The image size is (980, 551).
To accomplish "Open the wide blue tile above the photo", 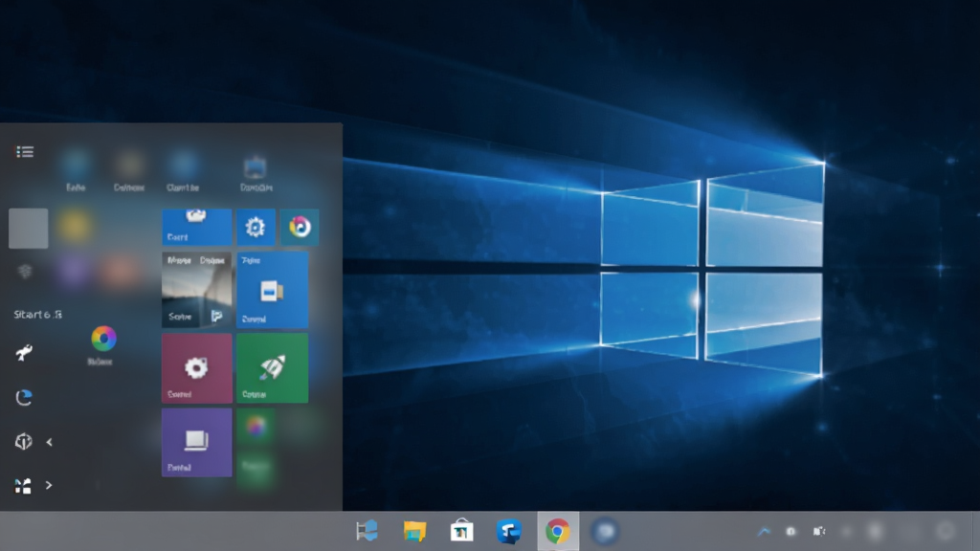I will pyautogui.click(x=197, y=227).
